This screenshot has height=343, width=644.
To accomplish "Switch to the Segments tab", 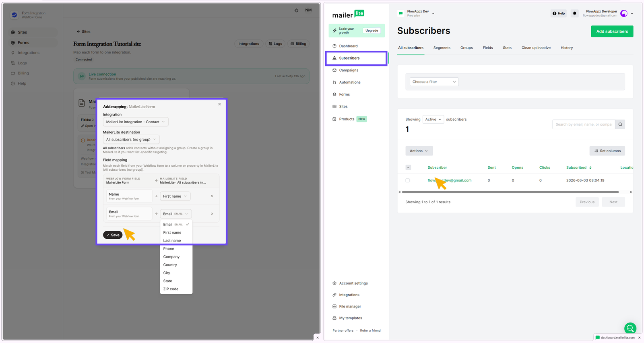I will [x=442, y=48].
